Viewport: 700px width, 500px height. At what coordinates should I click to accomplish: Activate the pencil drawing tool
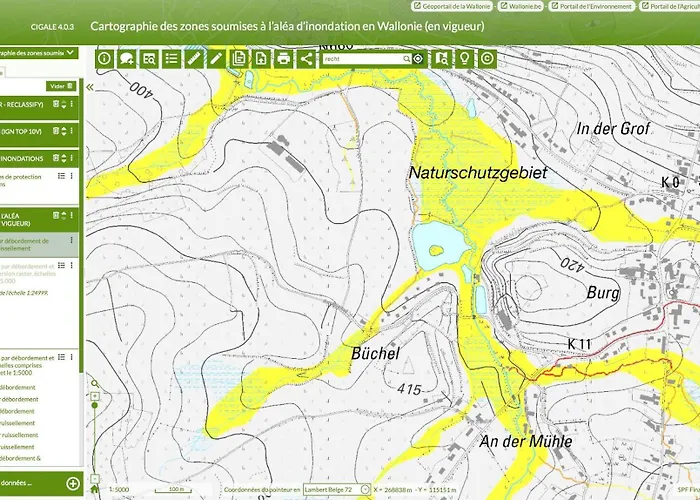click(x=215, y=59)
